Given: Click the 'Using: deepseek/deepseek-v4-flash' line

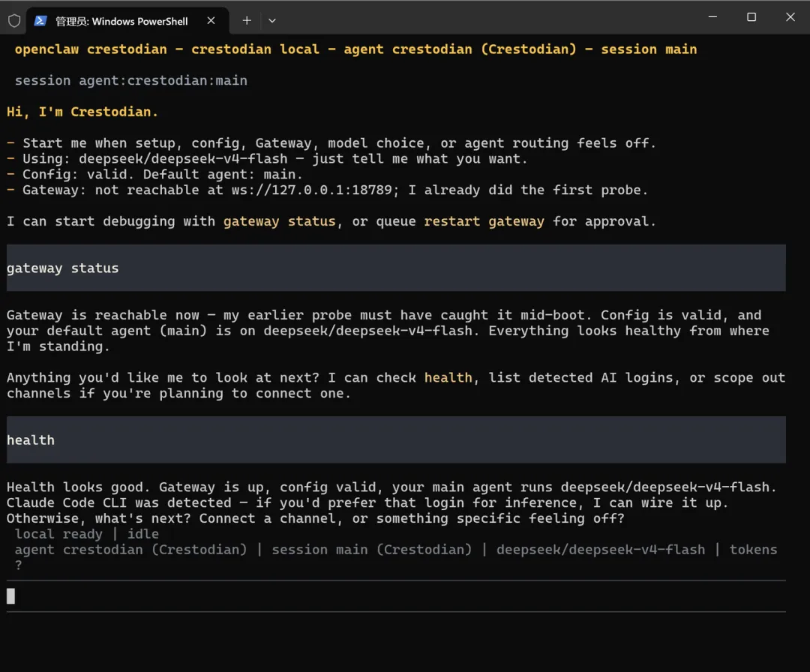Looking at the screenshot, I should point(267,158).
